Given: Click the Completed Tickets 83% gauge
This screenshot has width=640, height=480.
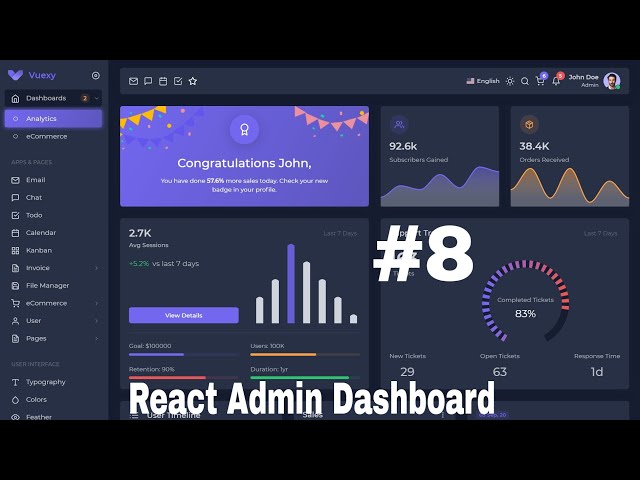Looking at the screenshot, I should 525,301.
